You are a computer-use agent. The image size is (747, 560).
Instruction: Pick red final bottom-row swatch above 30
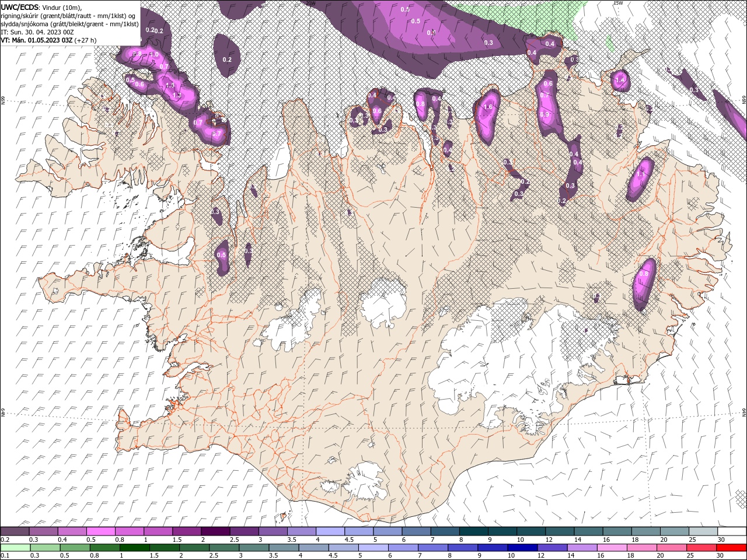[x=731, y=548]
